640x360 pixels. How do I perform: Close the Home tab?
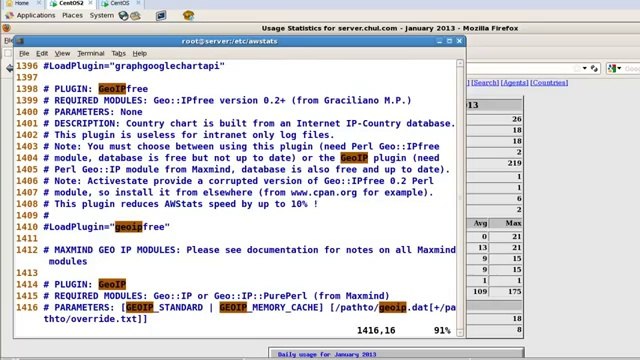(39, 3)
